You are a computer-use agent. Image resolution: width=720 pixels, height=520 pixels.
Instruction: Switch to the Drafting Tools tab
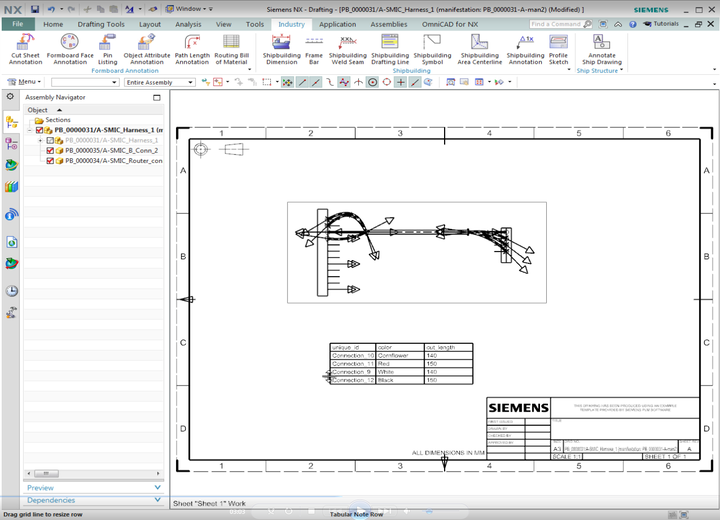pos(101,24)
